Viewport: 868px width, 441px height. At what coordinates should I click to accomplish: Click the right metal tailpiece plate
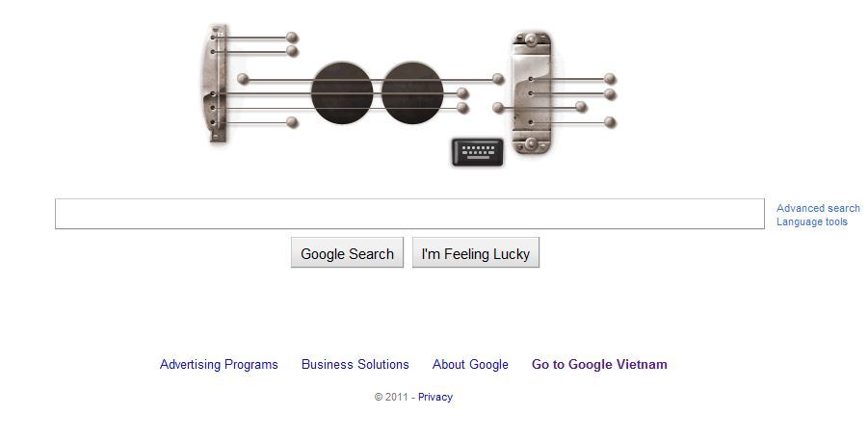(532, 93)
